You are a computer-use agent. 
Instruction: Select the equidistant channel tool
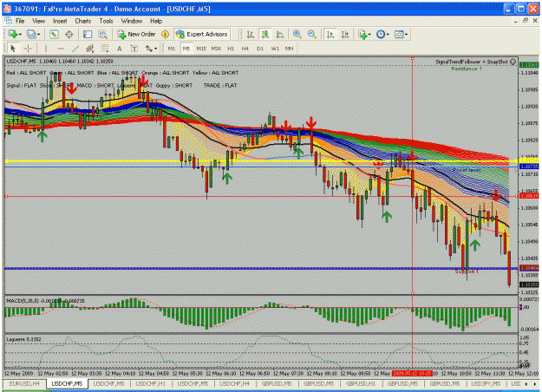click(90, 49)
